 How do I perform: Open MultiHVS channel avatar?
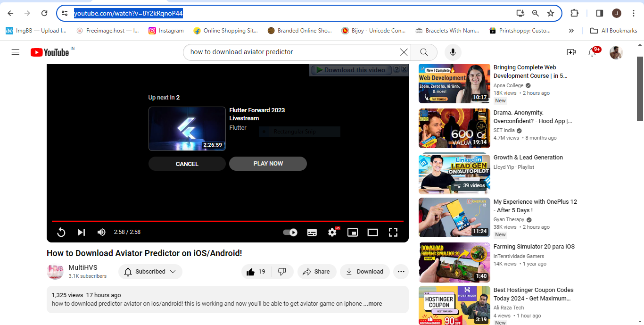pos(55,272)
